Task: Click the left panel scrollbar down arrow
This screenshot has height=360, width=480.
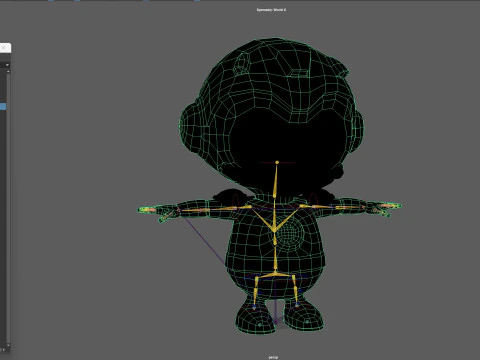Action: (8, 345)
